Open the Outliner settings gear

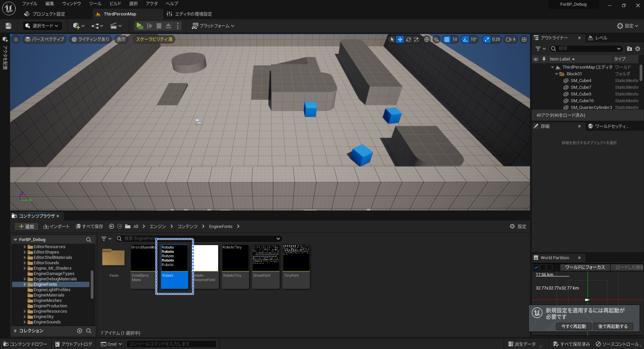coord(638,49)
